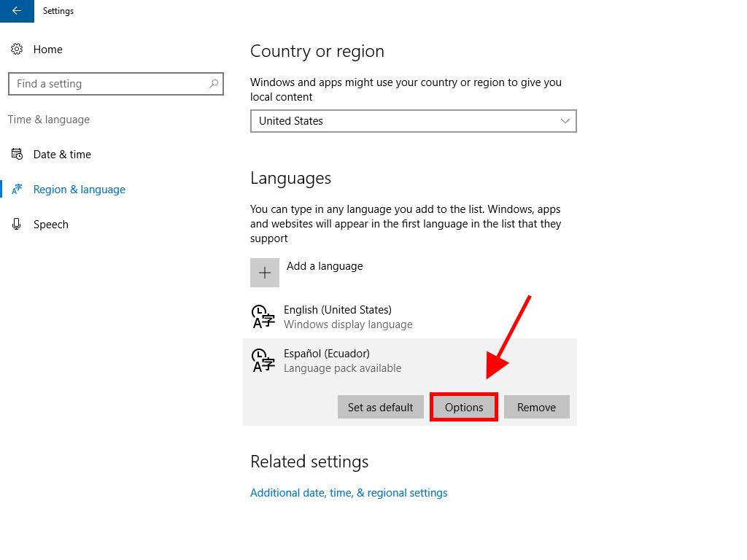Open Options for Español (Ecuador)
Image resolution: width=747 pixels, height=560 pixels.
tap(464, 407)
